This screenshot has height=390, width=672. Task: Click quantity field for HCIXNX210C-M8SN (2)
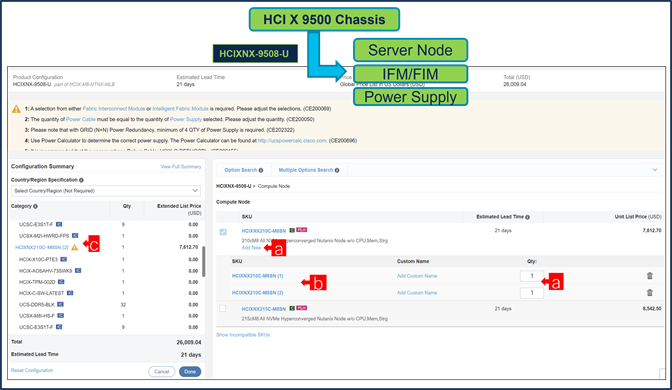532,293
